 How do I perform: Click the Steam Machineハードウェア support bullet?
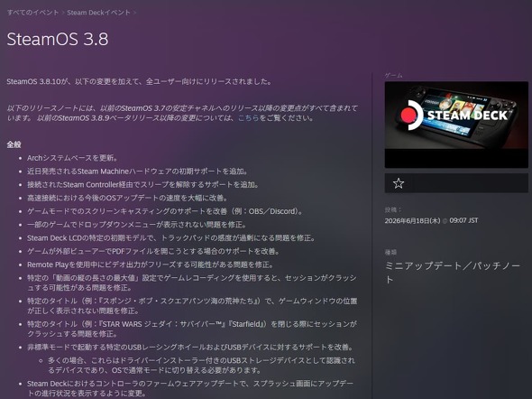[137, 172]
